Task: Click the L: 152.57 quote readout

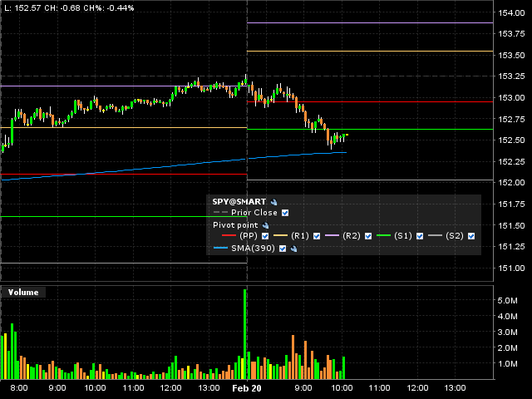Action: 22,7
